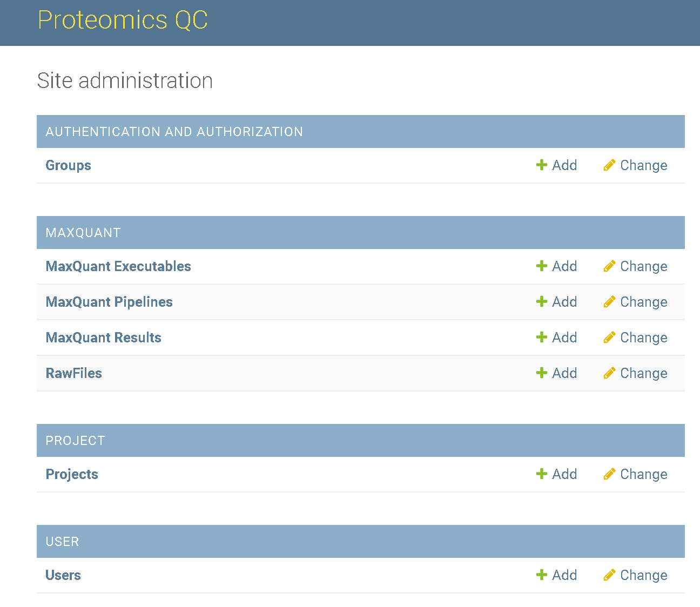The height and width of the screenshot is (607, 700).
Task: Click the pencil icon next to Groups
Action: (x=609, y=165)
